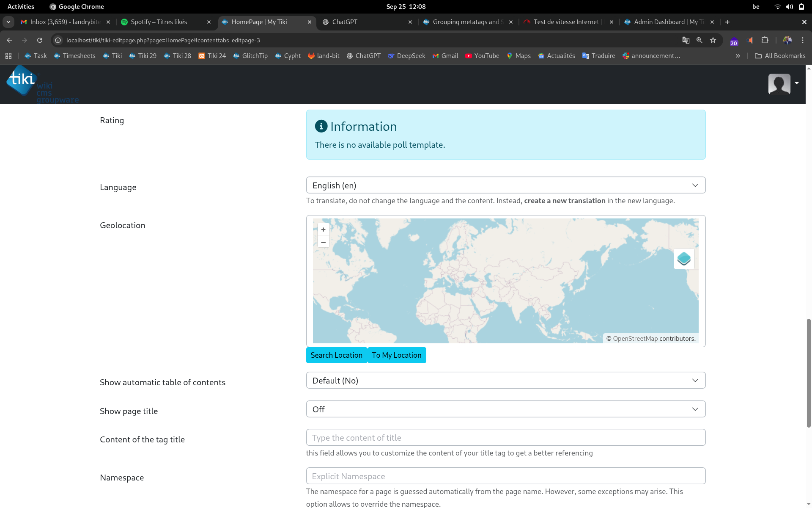
Task: Click the page vertical scrollbar thumb
Action: click(809, 373)
